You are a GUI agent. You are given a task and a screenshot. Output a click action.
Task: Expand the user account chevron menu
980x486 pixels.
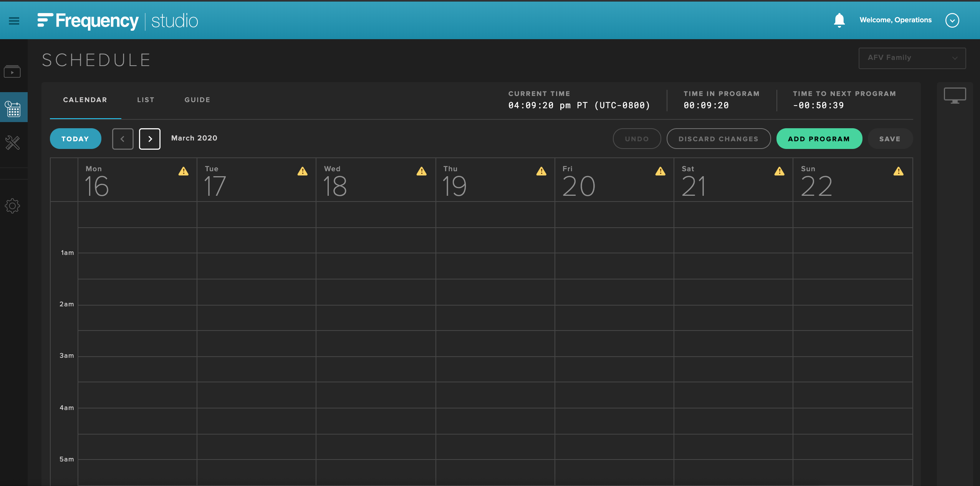click(952, 20)
